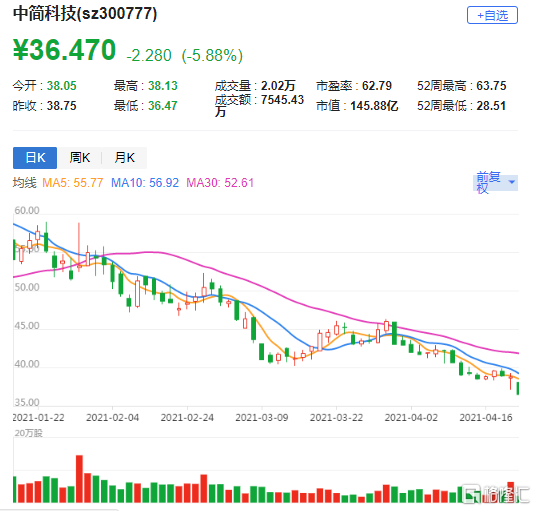Click the percent change (-5.88%)
This screenshot has height=511, width=536.
[212, 55]
